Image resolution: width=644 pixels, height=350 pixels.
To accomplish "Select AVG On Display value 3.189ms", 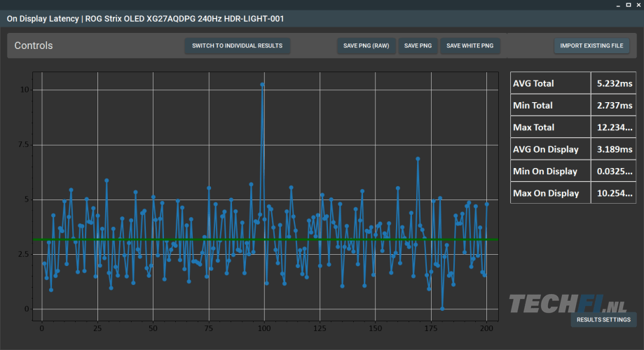I will coord(614,149).
